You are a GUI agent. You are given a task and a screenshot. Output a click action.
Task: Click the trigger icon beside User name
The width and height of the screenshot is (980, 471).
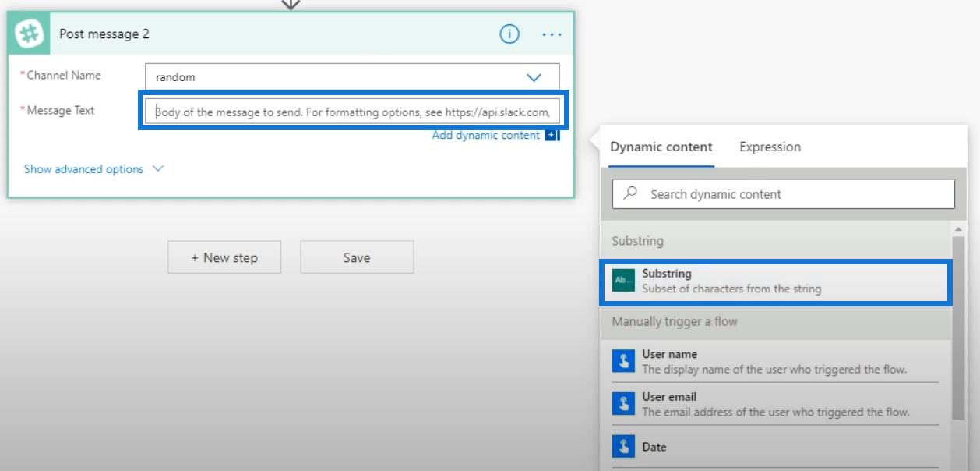624,361
